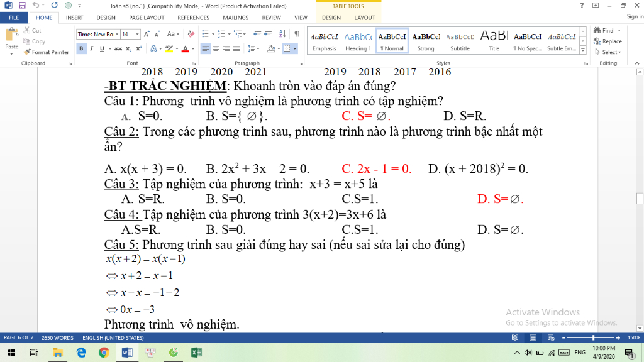Apply the Emphasis style

tap(324, 41)
